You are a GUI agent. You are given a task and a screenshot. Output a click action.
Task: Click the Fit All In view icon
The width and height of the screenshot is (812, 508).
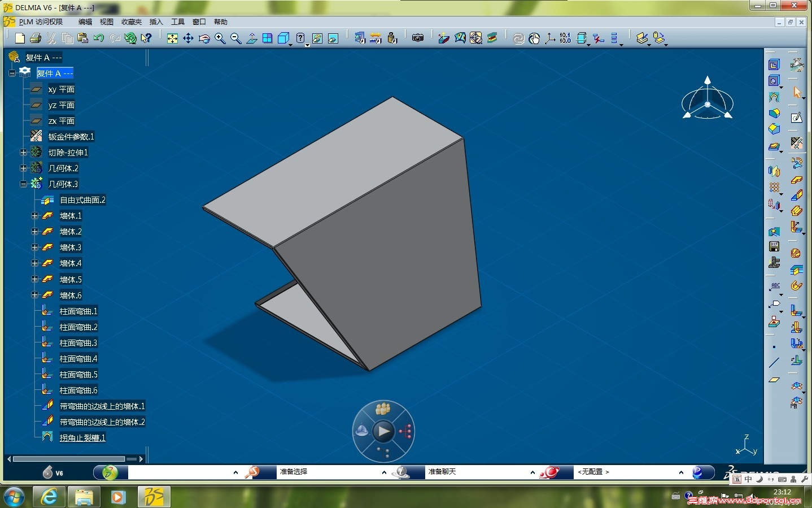pyautogui.click(x=172, y=38)
